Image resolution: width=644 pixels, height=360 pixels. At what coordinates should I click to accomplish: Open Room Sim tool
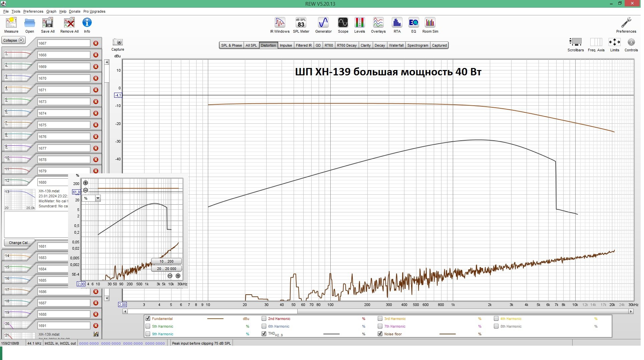click(x=430, y=25)
